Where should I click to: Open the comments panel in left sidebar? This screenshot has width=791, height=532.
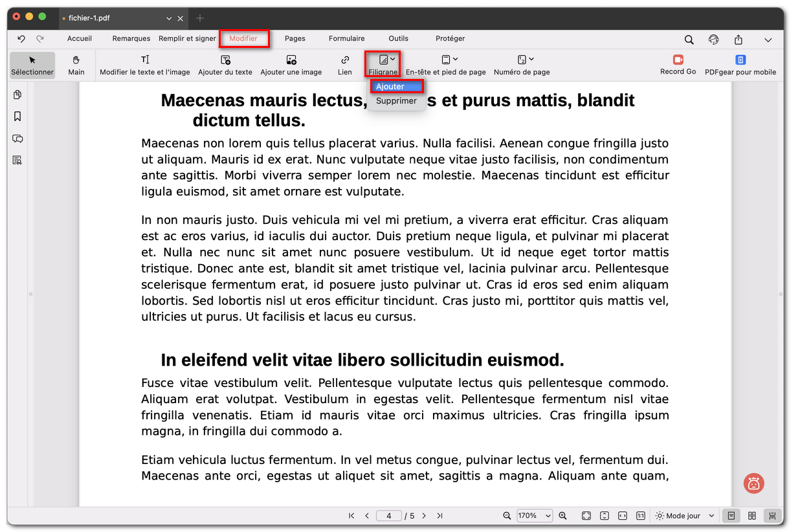(17, 139)
